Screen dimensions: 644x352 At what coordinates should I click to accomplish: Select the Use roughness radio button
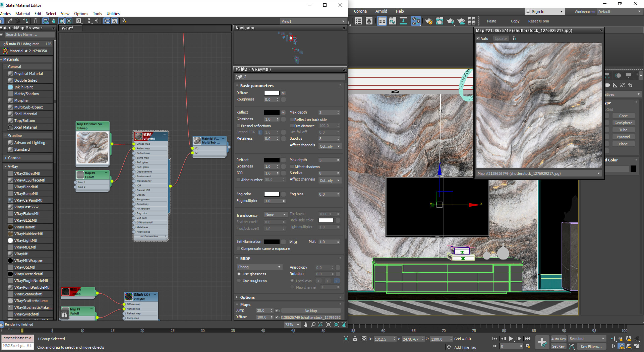click(239, 281)
